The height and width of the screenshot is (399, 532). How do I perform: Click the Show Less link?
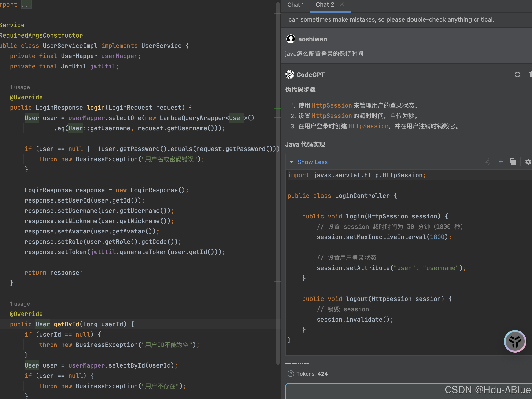[312, 162]
